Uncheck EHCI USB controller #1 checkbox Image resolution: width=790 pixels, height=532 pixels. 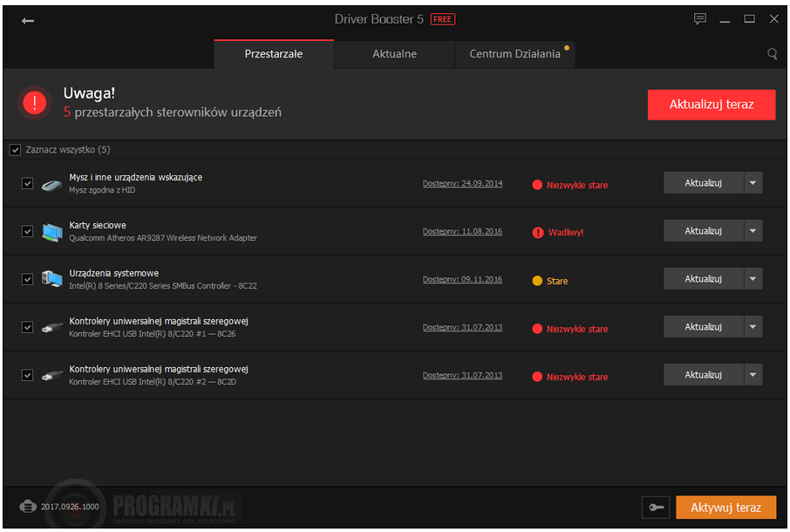coord(27,327)
